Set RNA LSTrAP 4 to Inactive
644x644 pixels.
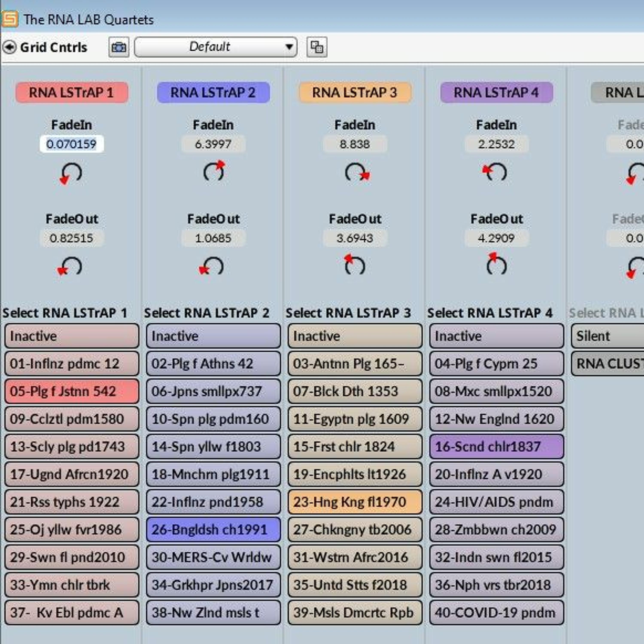click(497, 336)
